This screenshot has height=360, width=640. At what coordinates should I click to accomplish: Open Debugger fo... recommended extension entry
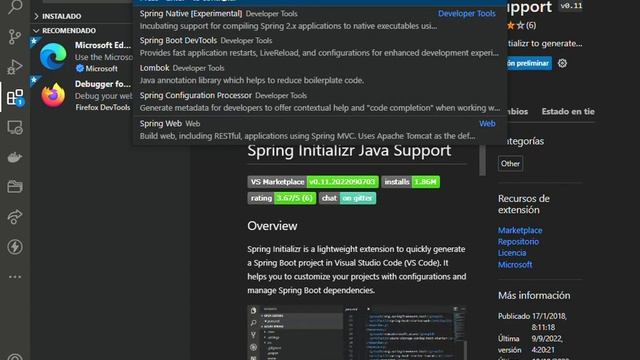82,95
